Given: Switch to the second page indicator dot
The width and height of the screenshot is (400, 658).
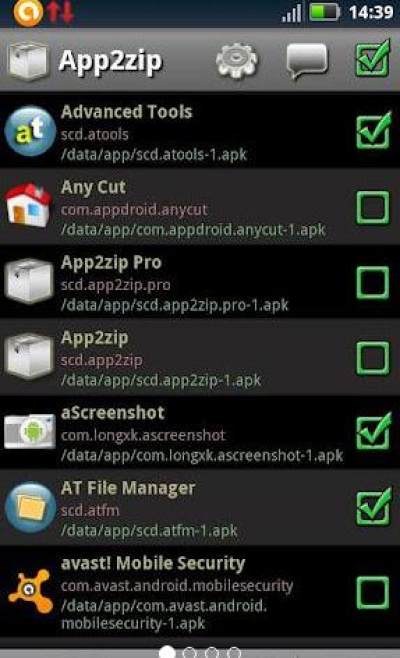Looking at the screenshot, I should [x=189, y=653].
